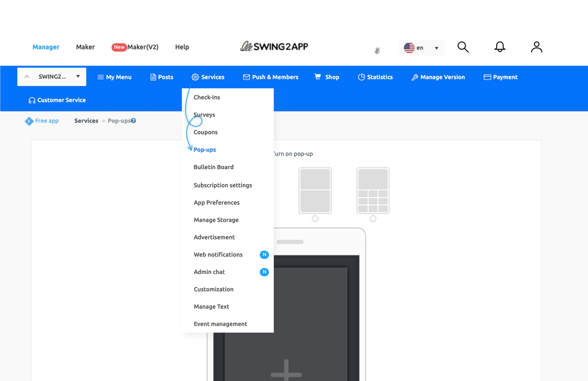Select the grid pop-up layout thumbnail
Viewport: 588px width, 381px height.
click(x=373, y=191)
